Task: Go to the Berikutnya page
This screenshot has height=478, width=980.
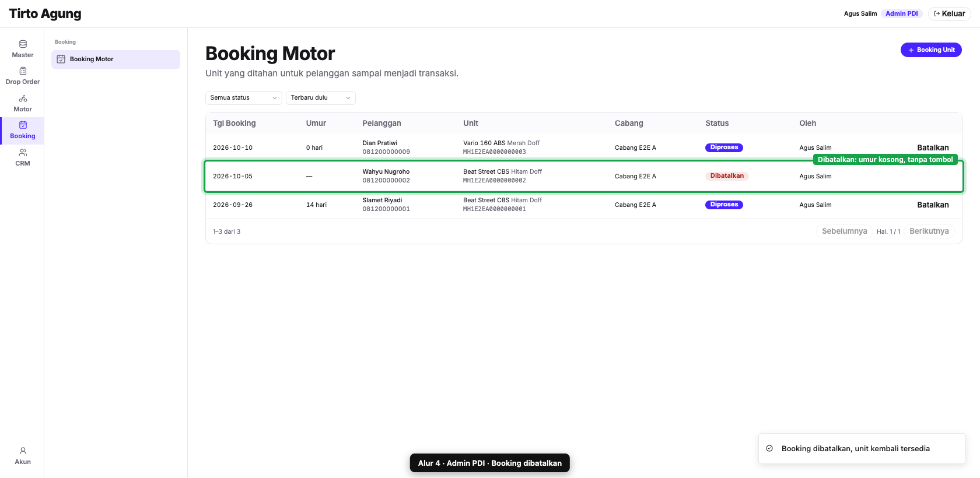Action: (929, 231)
